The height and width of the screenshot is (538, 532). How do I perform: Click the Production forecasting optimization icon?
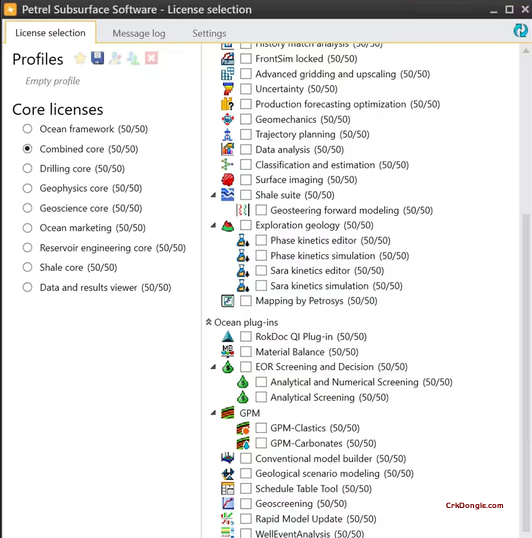[227, 104]
